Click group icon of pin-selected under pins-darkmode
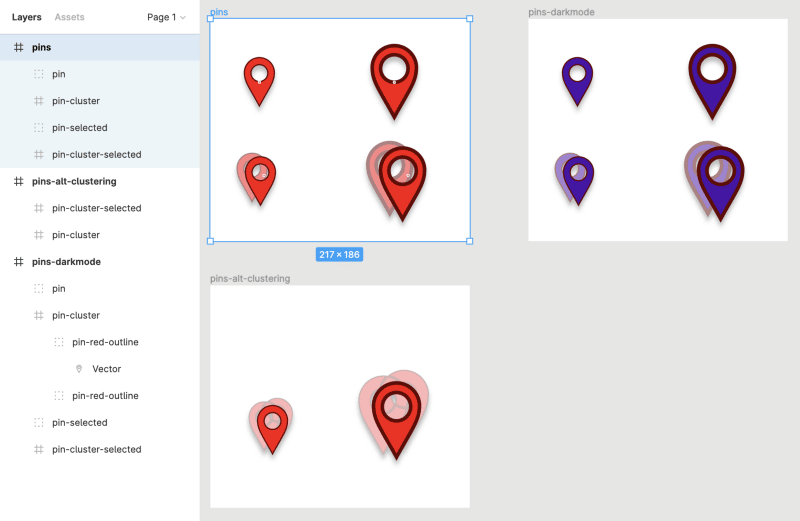Image resolution: width=800 pixels, height=521 pixels. [x=39, y=423]
